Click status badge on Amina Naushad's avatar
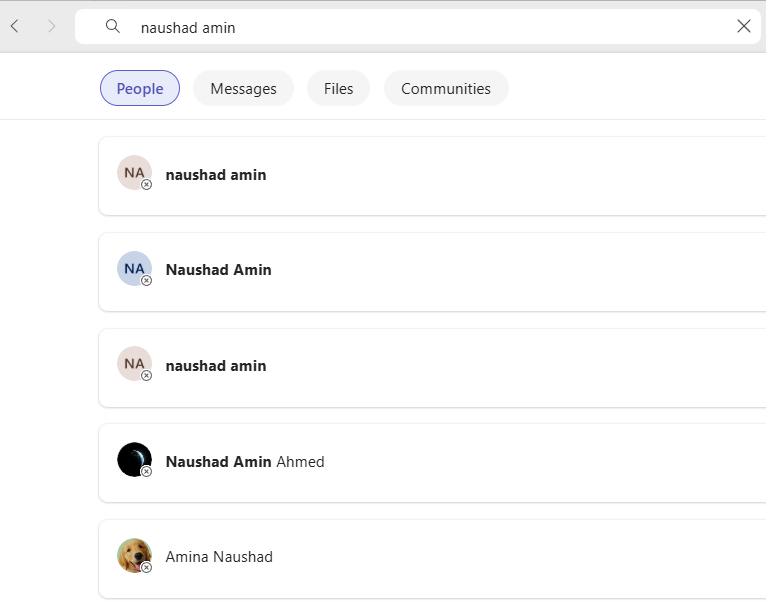The width and height of the screenshot is (766, 615). pos(146,567)
